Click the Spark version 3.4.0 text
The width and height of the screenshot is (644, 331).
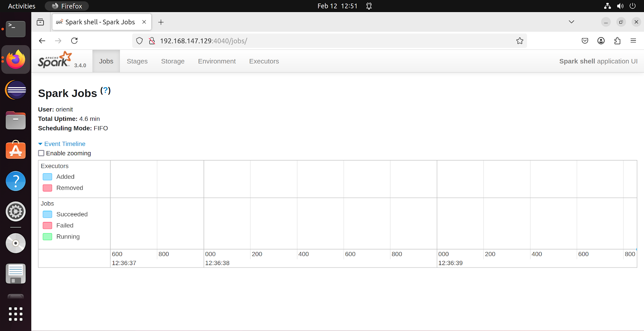[x=80, y=66]
